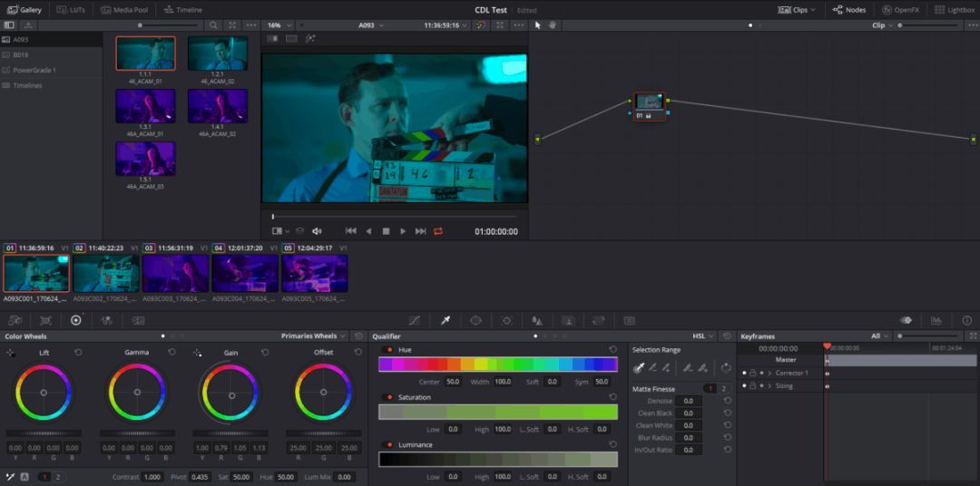Toggle the Luminance qualifier enable dot

pos(389,445)
